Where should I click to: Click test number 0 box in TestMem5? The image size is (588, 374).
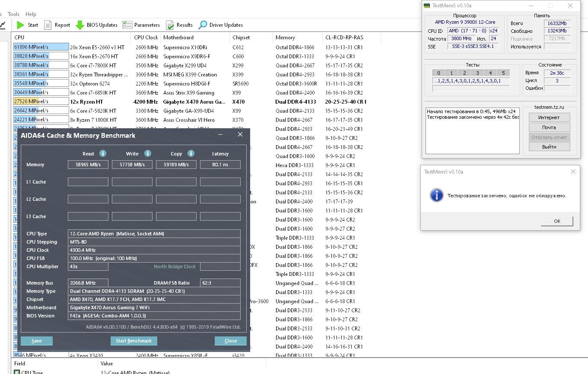[439, 73]
